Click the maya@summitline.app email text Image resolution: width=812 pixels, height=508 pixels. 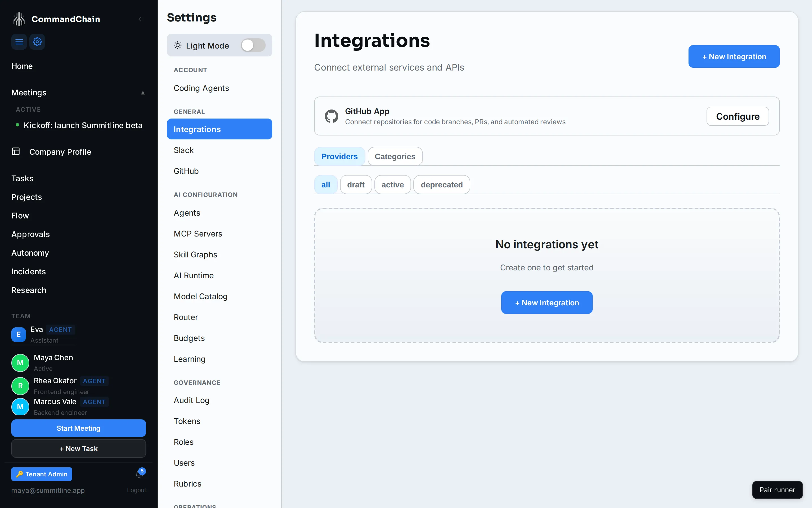click(48, 490)
